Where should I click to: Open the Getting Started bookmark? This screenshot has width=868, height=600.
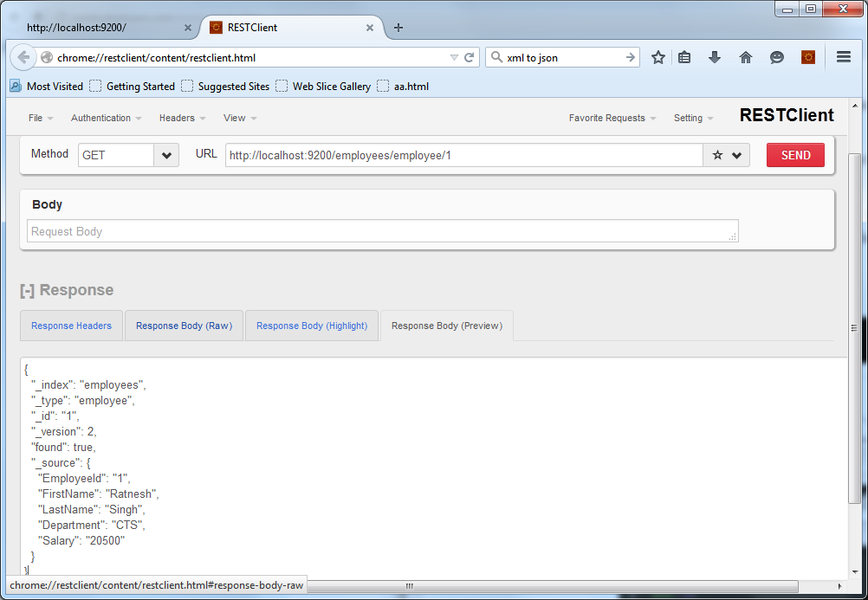[133, 87]
